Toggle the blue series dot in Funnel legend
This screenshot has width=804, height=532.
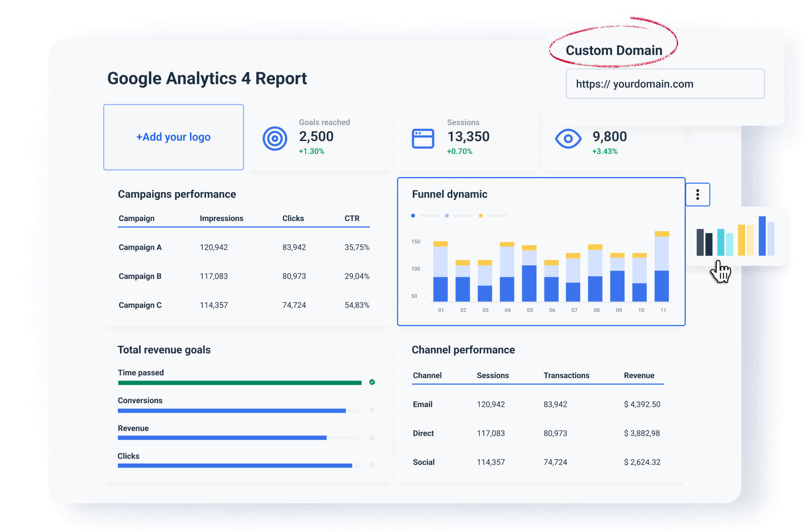413,215
